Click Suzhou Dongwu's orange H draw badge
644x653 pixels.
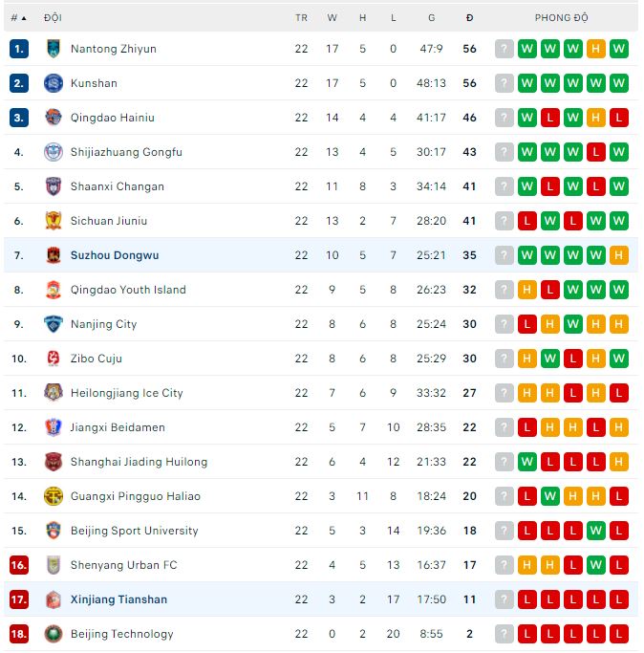pyautogui.click(x=619, y=255)
